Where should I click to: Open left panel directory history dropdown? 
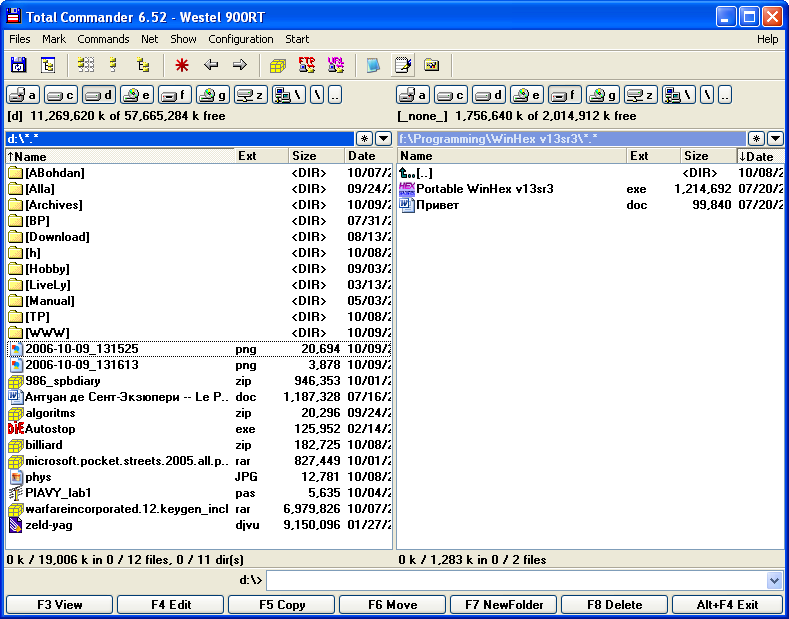tap(383, 138)
